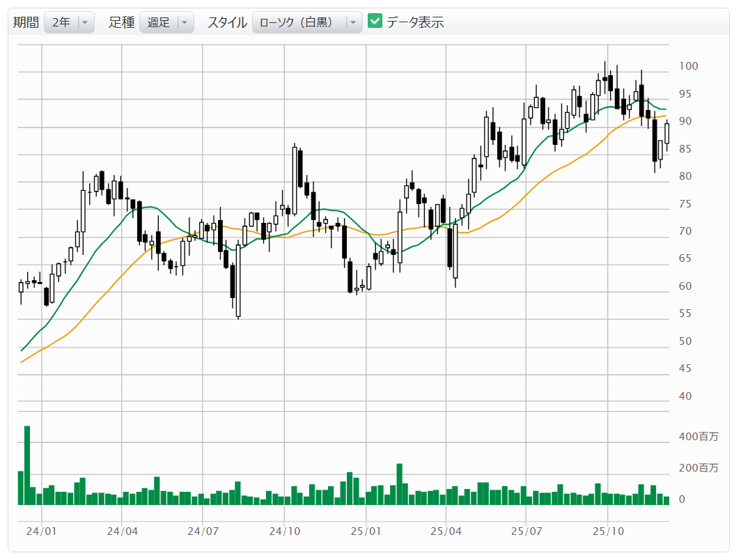Click the 足種 label

121,22
